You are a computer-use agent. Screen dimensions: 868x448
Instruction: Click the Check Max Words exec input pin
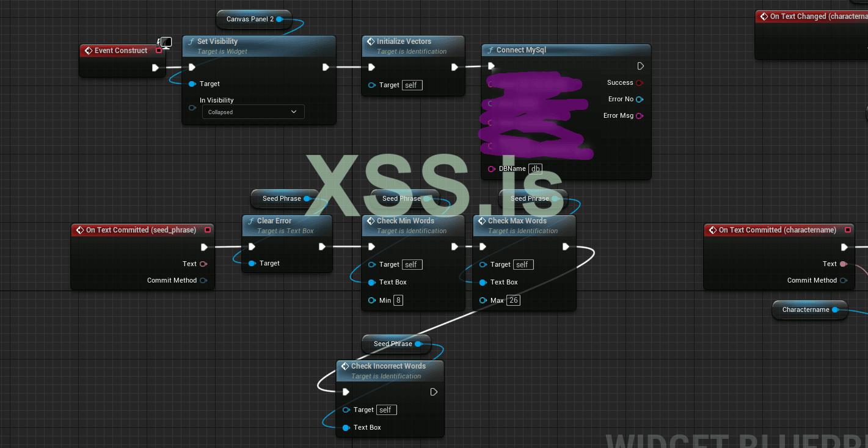483,247
